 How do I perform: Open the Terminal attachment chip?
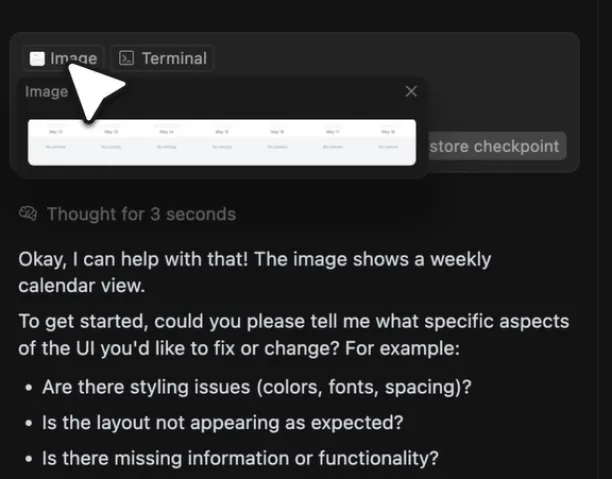pyautogui.click(x=162, y=58)
